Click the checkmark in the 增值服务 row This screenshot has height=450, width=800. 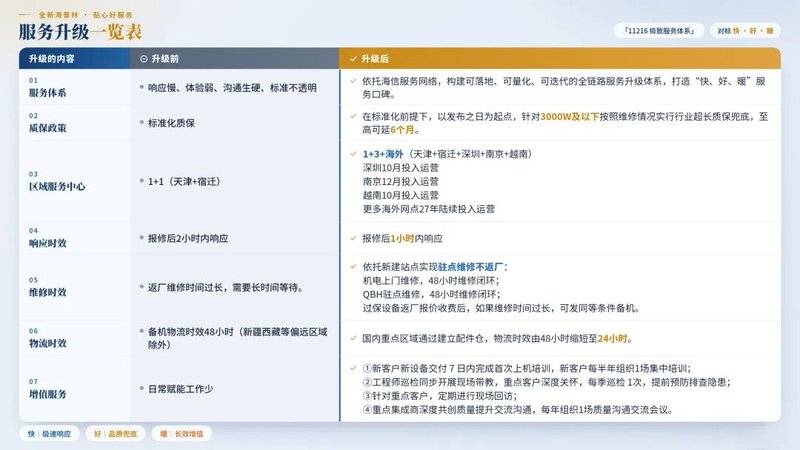(353, 368)
